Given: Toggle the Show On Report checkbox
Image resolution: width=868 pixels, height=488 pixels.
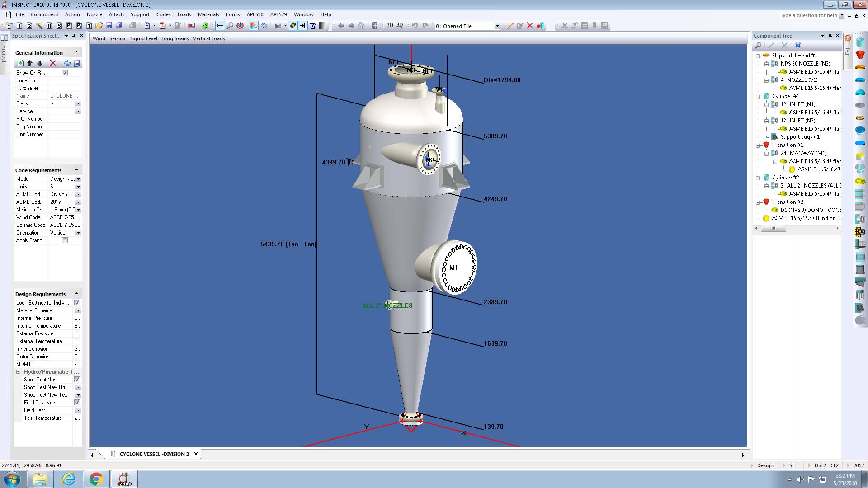Looking at the screenshot, I should pyautogui.click(x=65, y=73).
